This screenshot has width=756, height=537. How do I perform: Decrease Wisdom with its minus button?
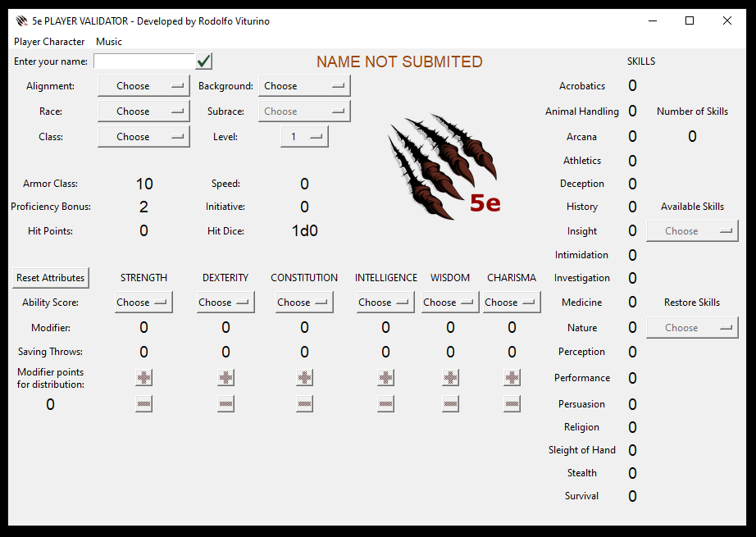pos(450,403)
